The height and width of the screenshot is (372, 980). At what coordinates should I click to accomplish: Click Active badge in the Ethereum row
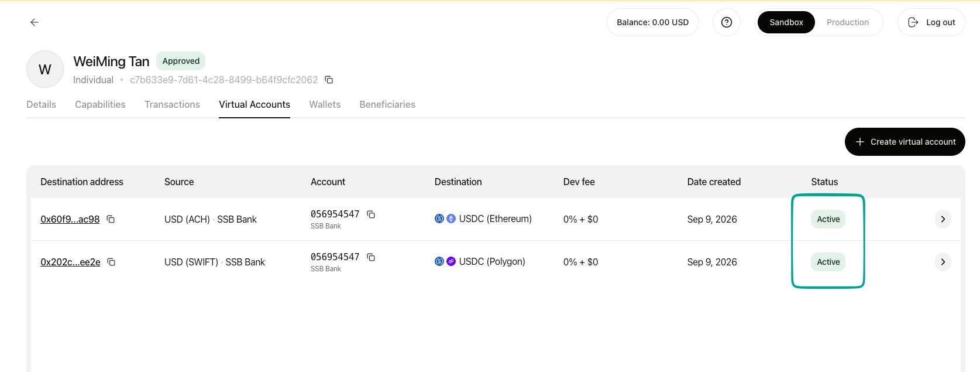tap(828, 219)
